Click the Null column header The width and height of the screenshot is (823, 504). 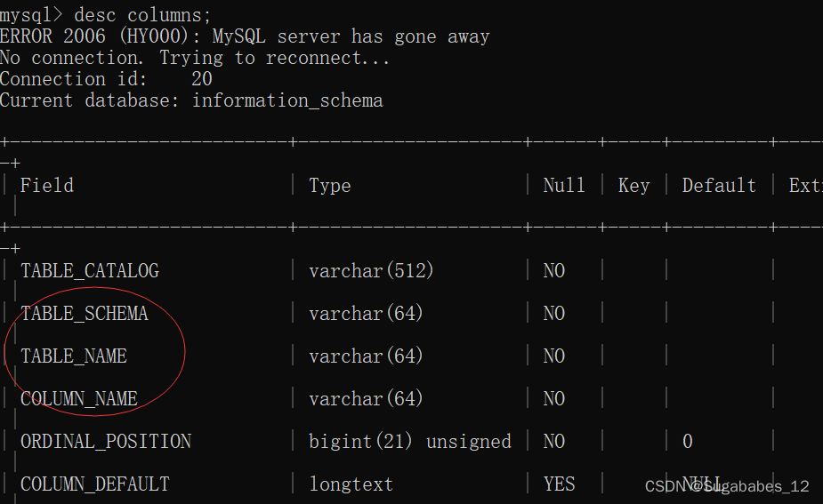point(564,186)
